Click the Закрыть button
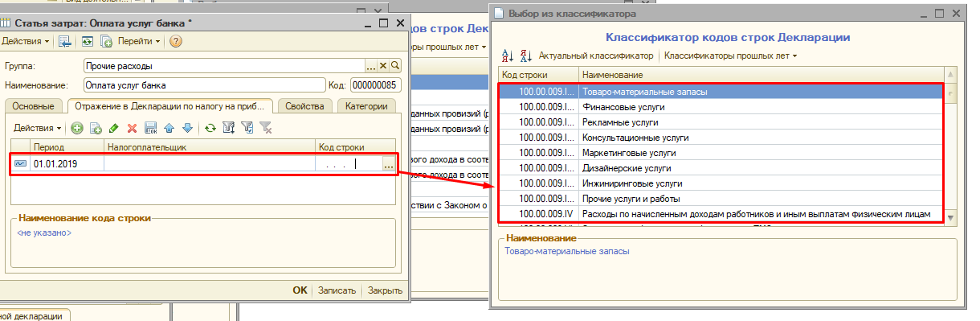 click(x=385, y=290)
